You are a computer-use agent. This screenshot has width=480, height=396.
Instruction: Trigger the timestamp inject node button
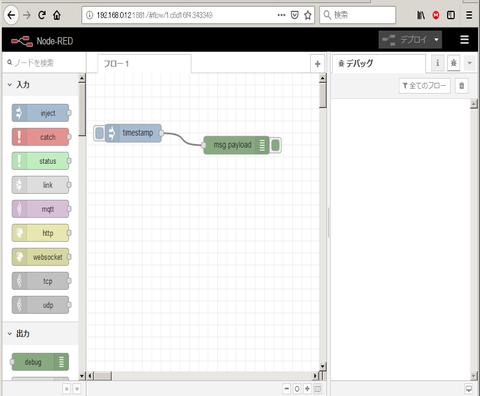[x=99, y=133]
